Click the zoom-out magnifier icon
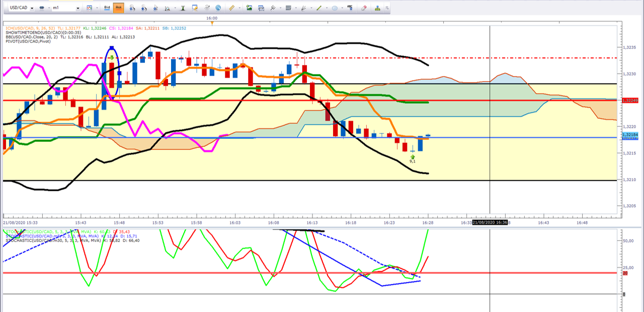This screenshot has height=312, width=644. pyautogui.click(x=144, y=8)
